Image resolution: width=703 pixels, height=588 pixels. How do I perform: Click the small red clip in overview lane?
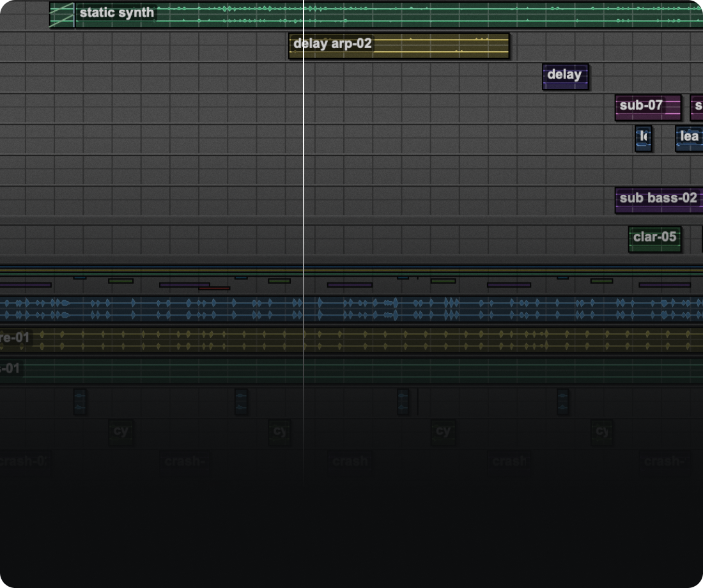tap(214, 288)
